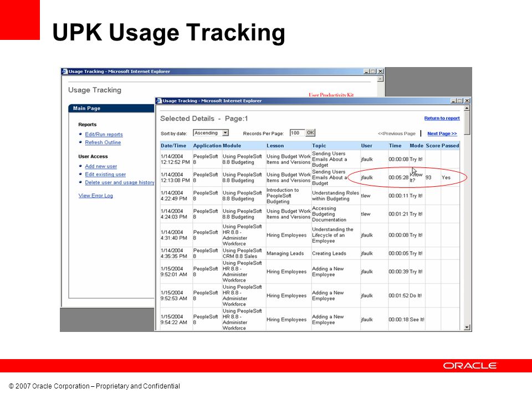Minimize the front Usage Tracking window
The image size is (532, 399).
[454, 101]
